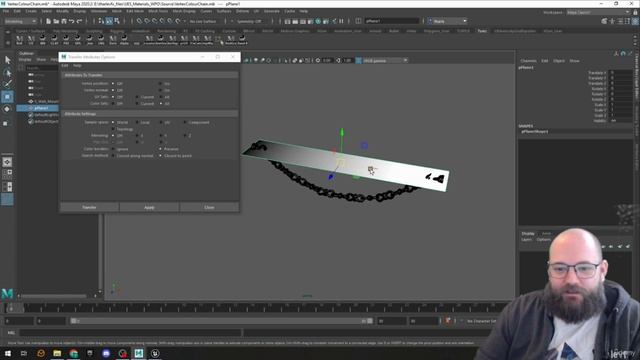Switch to single perspective view layout icon

(7, 162)
